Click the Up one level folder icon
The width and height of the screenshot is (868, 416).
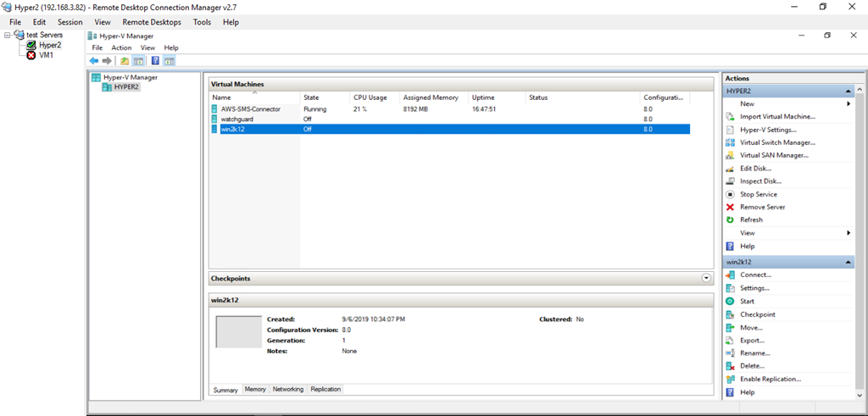[125, 61]
